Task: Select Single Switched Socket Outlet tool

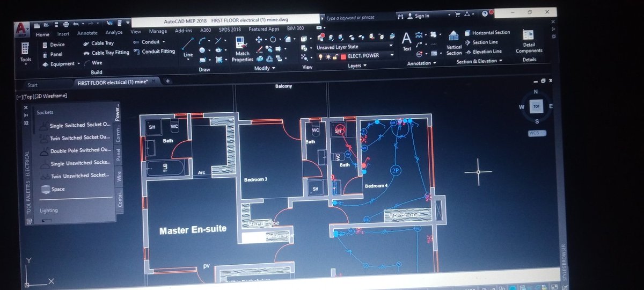Action: 74,126
